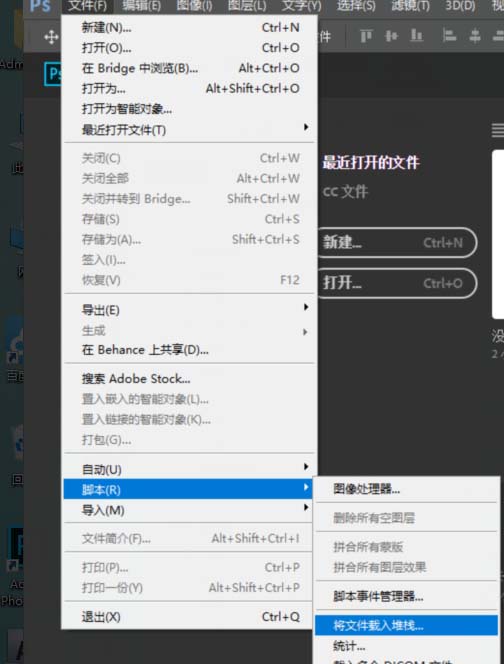Select 在 Bridge 中浏览(B)...

click(190, 68)
